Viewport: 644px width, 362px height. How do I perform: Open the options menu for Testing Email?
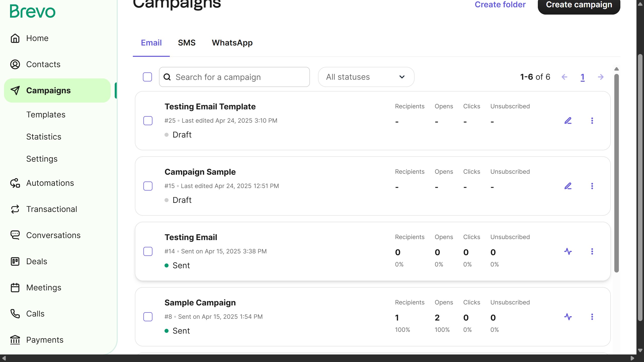(592, 251)
